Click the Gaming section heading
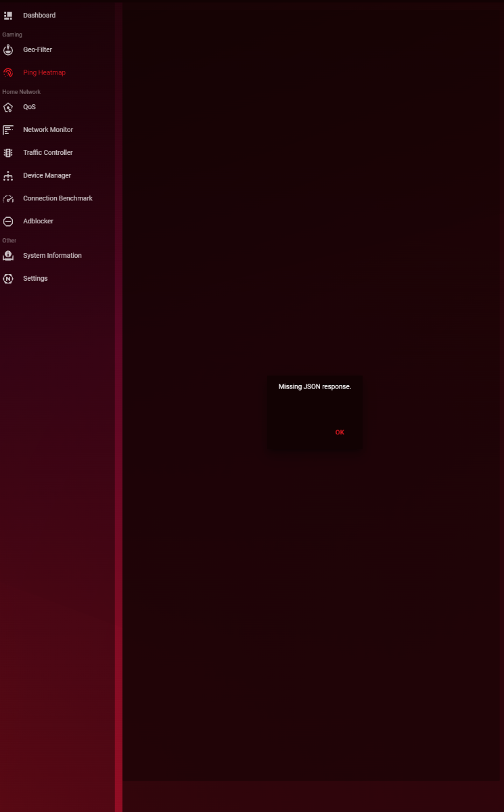The height and width of the screenshot is (812, 504). [12, 35]
